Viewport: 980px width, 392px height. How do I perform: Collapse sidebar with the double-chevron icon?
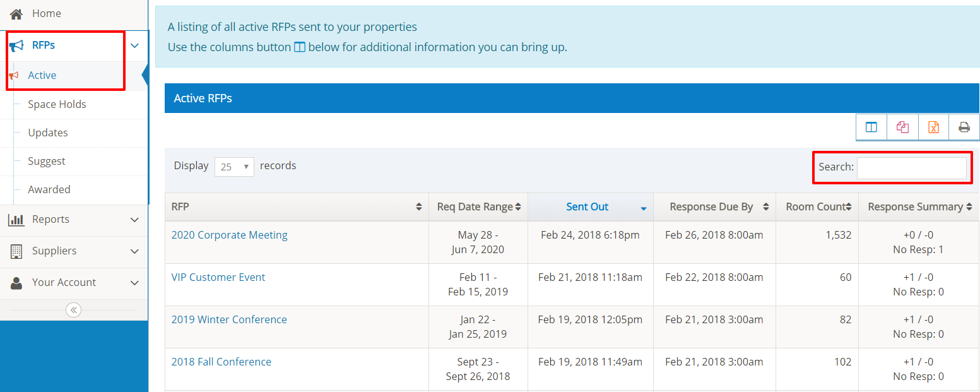tap(74, 310)
